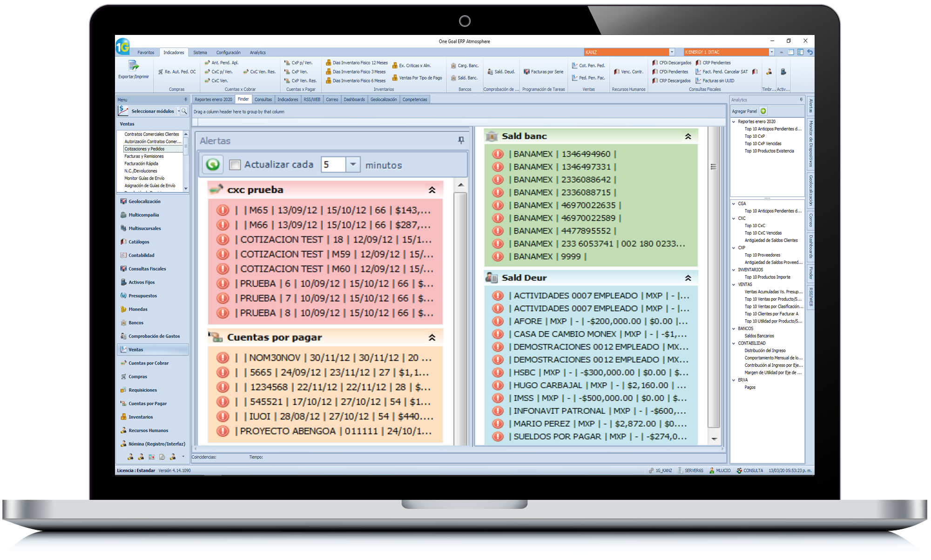Collapse the Sald banc group

(688, 136)
